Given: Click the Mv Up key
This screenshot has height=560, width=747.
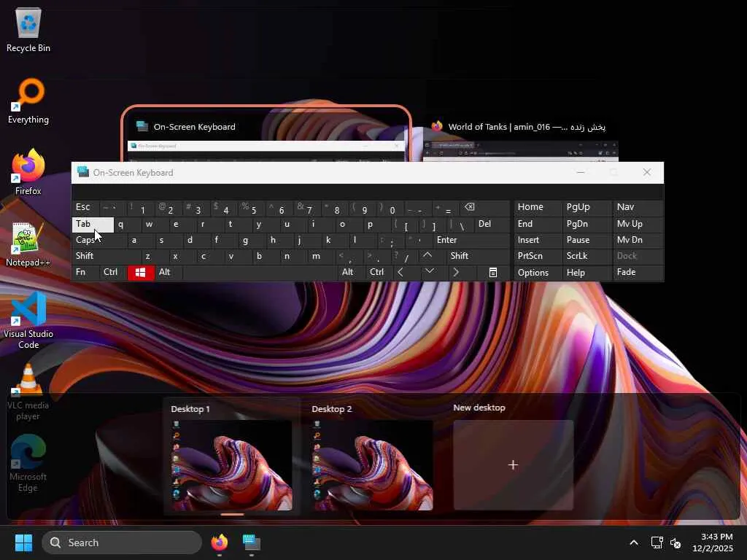Looking at the screenshot, I should [638, 224].
